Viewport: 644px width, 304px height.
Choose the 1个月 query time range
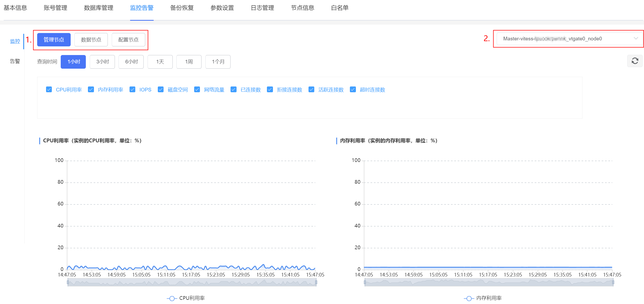218,62
